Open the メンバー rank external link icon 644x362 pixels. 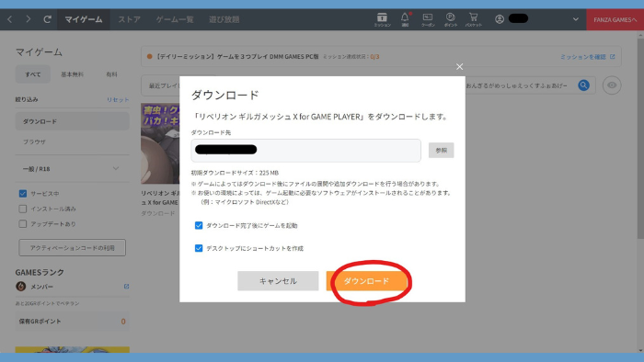127,286
